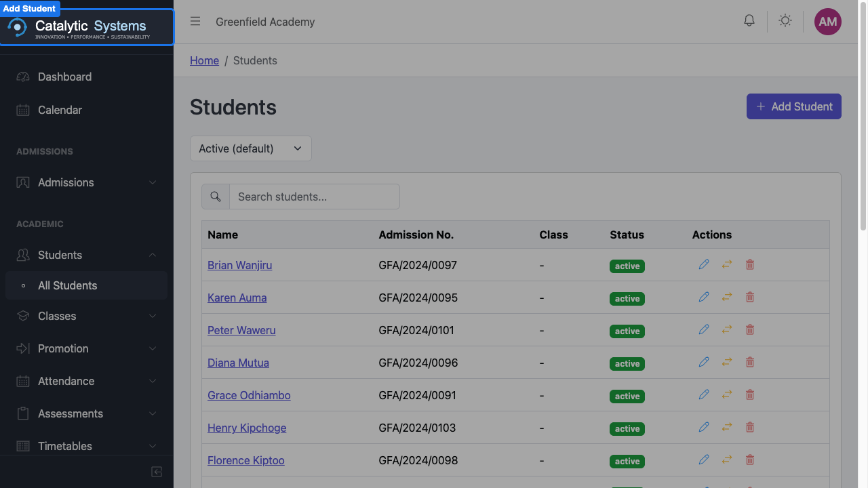Expand Classes sidebar section
868x488 pixels.
coord(87,316)
